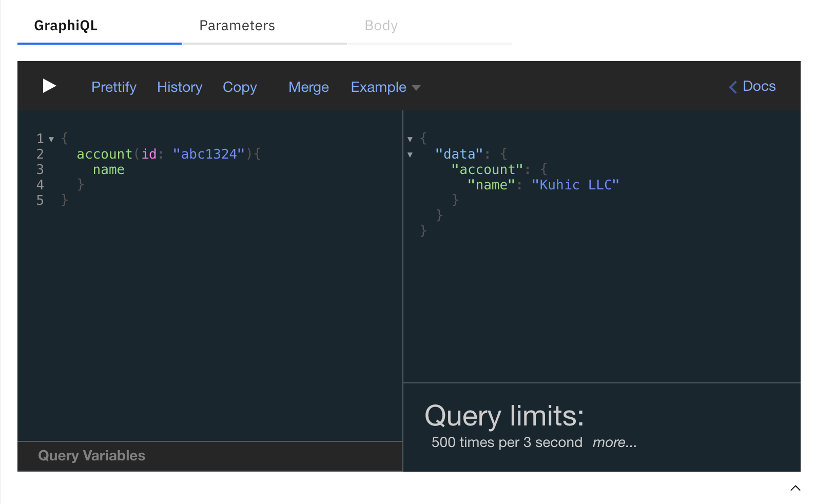Screen dimensions: 815x504
Task: Run the query with the play button
Action: (x=49, y=86)
